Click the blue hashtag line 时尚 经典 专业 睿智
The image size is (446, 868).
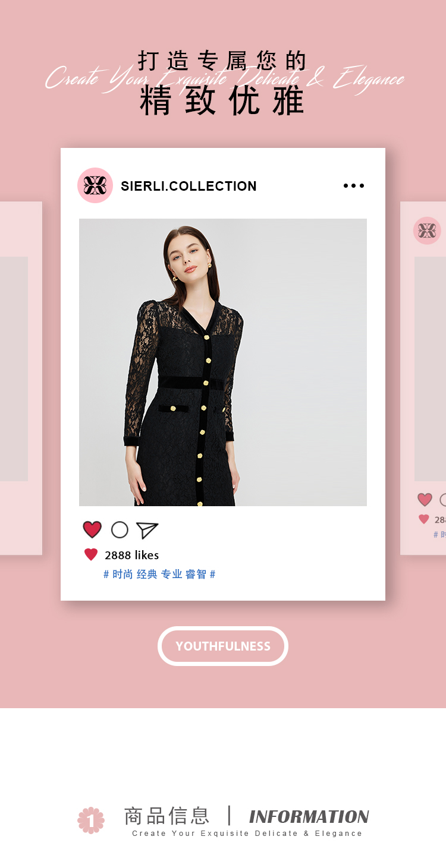[x=159, y=575]
